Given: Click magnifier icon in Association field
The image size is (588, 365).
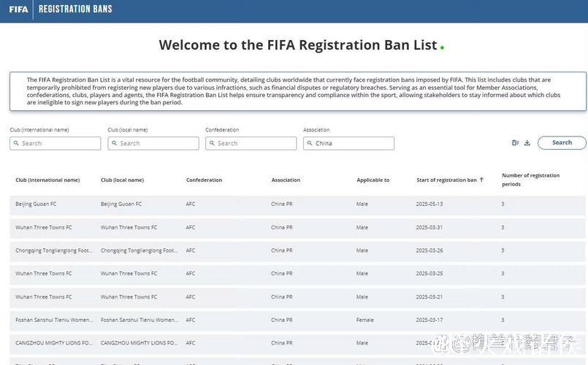Looking at the screenshot, I should point(310,144).
